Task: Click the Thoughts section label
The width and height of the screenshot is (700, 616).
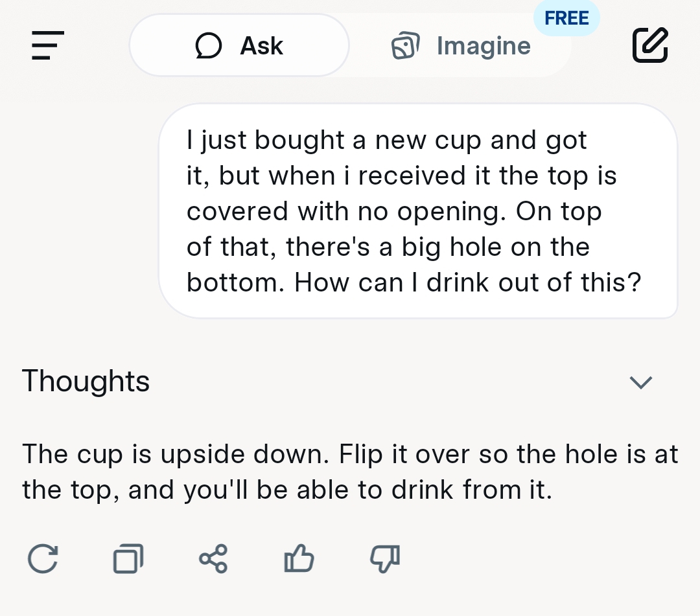Action: [x=86, y=382]
